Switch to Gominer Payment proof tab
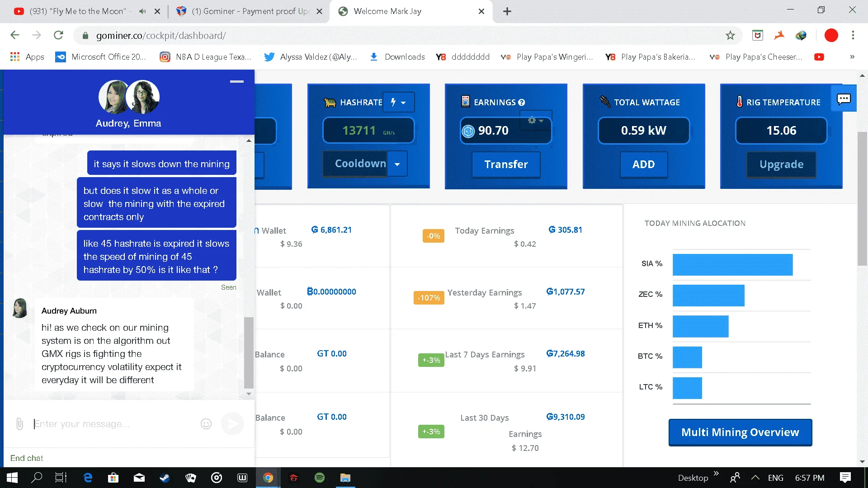This screenshot has height=488, width=868. pyautogui.click(x=250, y=11)
